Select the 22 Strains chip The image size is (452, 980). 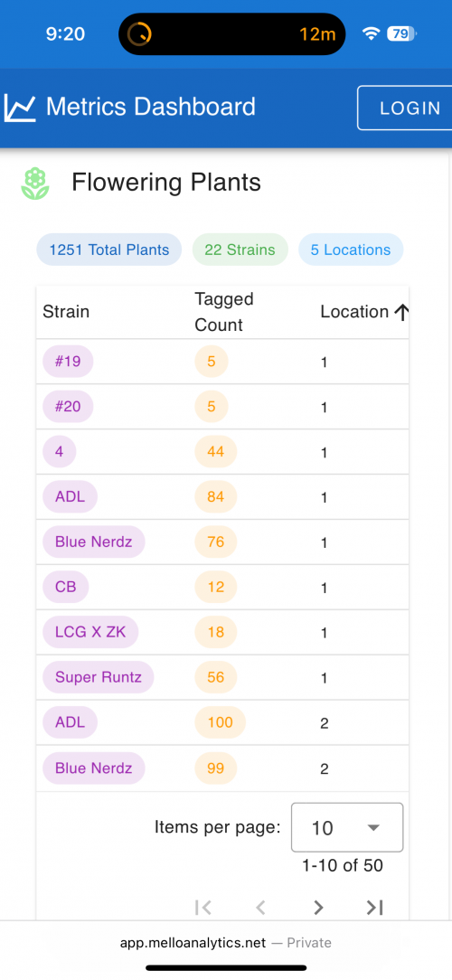click(x=240, y=250)
